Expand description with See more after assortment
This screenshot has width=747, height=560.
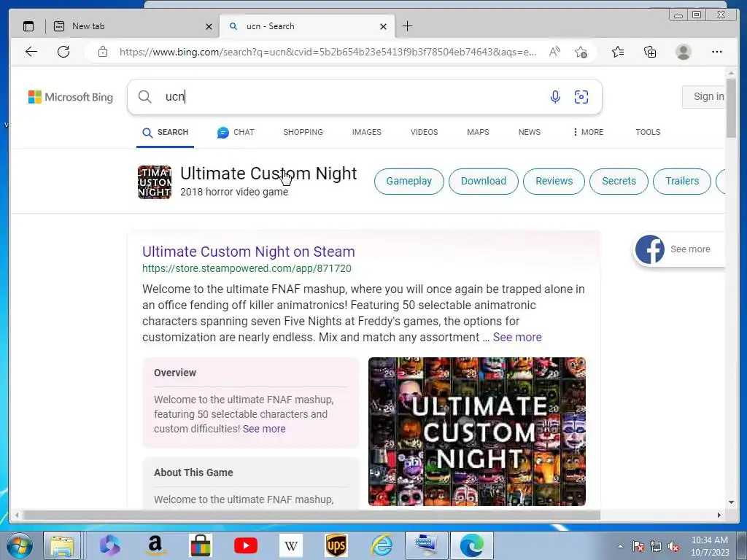(517, 337)
